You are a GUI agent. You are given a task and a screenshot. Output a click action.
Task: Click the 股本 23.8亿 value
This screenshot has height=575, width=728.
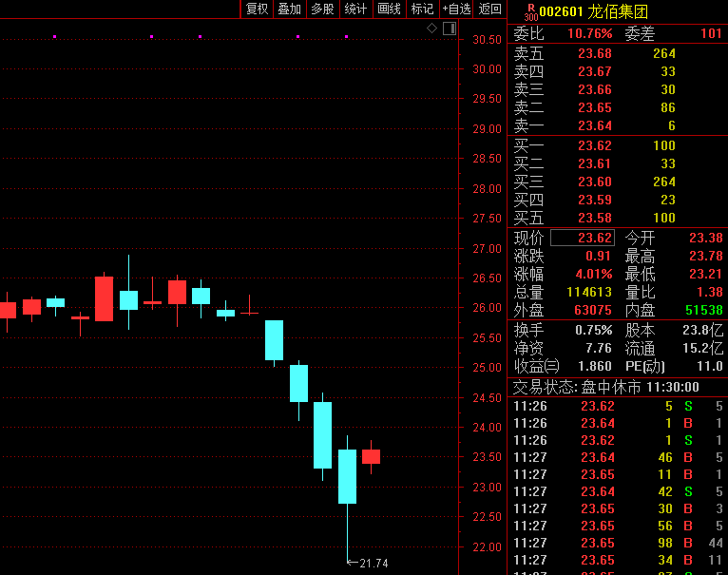703,330
